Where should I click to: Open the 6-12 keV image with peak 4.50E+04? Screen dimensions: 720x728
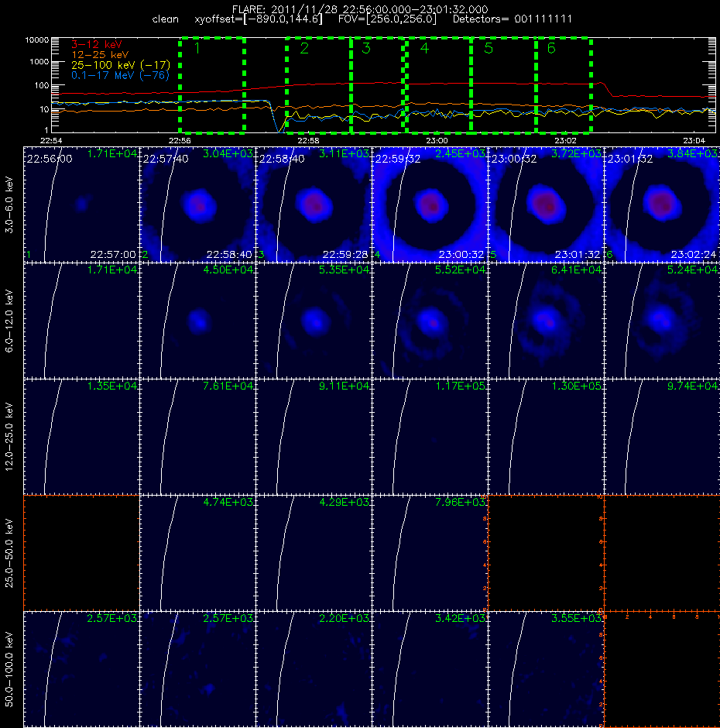point(197,321)
